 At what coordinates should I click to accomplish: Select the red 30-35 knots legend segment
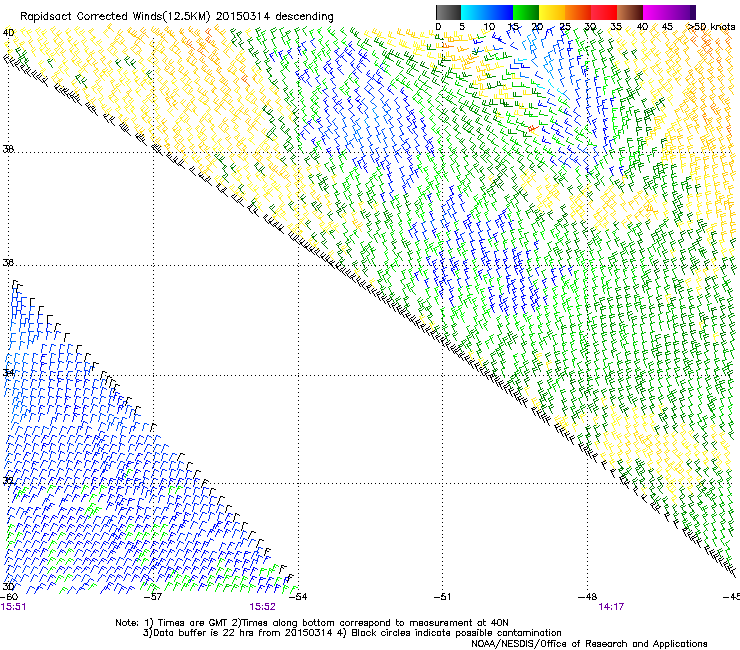coord(604,12)
